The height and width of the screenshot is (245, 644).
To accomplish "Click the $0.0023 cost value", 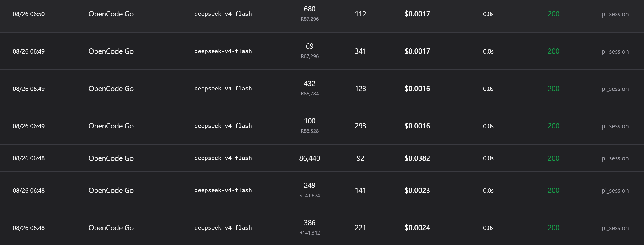I will pos(417,190).
